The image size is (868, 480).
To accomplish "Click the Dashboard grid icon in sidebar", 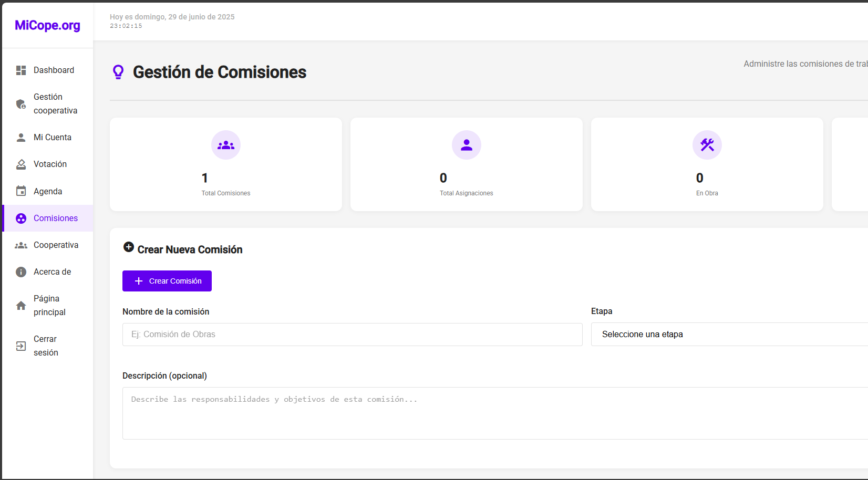I will coord(21,70).
